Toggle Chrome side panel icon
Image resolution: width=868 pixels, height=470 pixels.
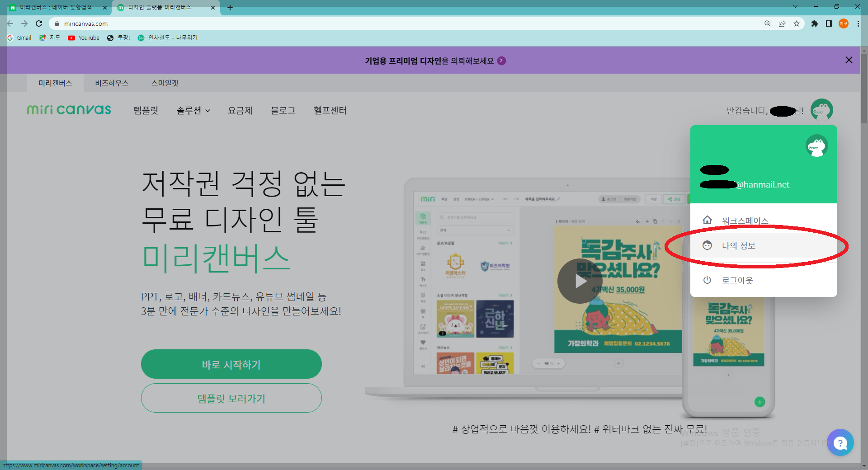tap(829, 23)
